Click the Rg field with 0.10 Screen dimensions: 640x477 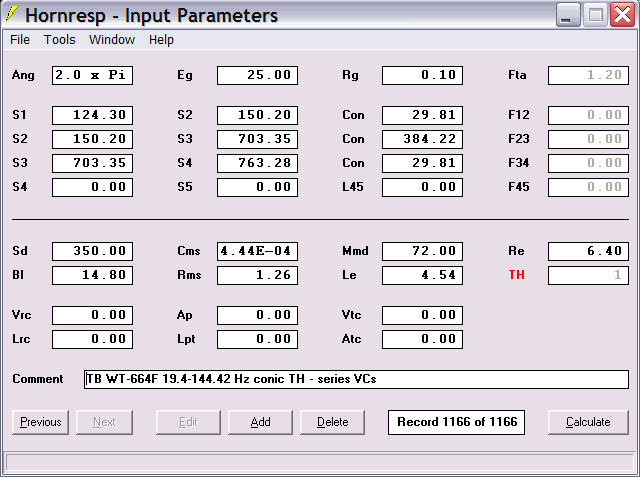pyautogui.click(x=422, y=75)
